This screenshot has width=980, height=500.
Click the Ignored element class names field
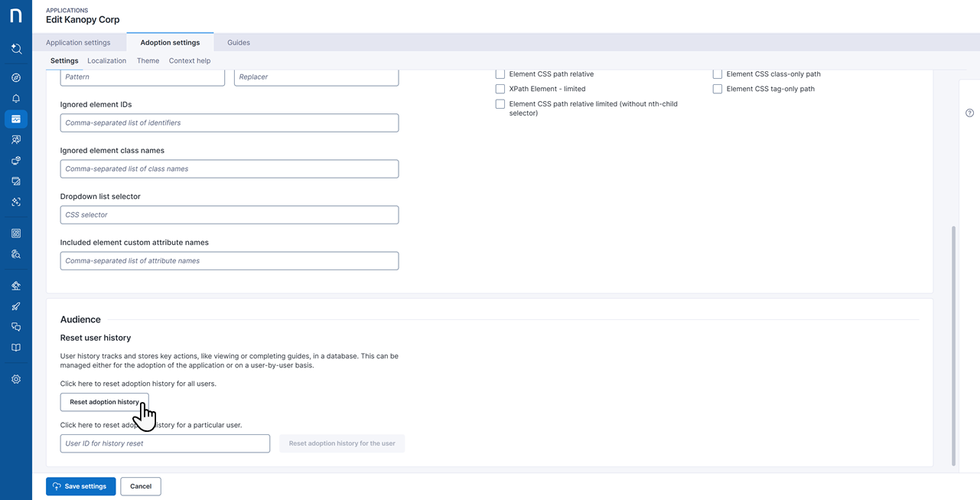230,168
